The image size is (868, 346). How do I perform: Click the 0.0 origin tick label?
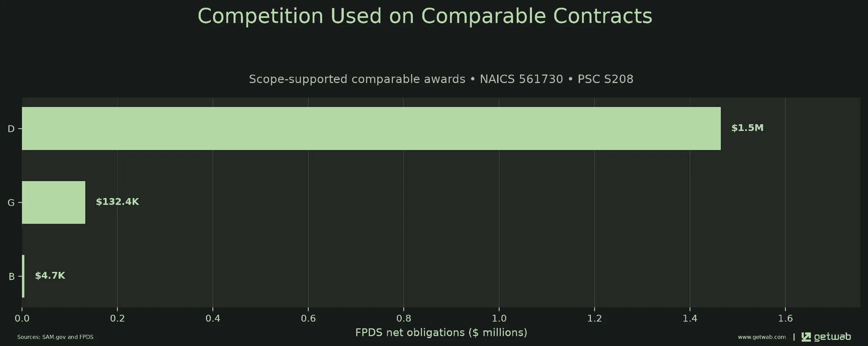pos(22,318)
